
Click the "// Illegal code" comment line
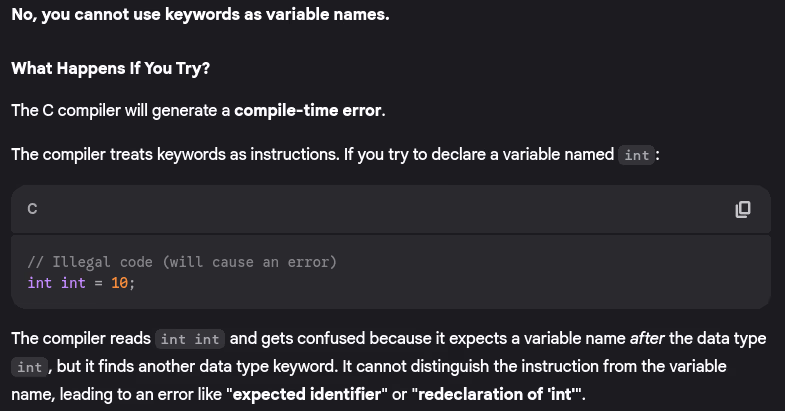tap(182, 262)
